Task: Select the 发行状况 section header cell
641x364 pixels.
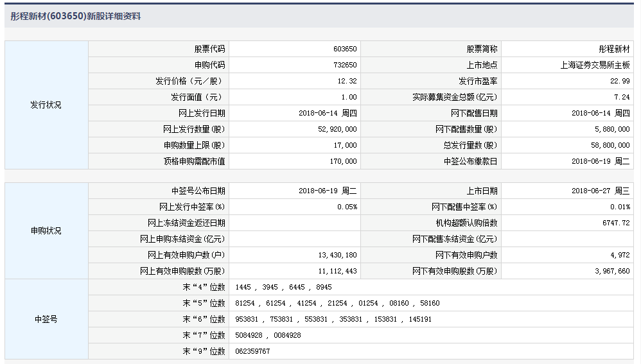Action: [46, 105]
